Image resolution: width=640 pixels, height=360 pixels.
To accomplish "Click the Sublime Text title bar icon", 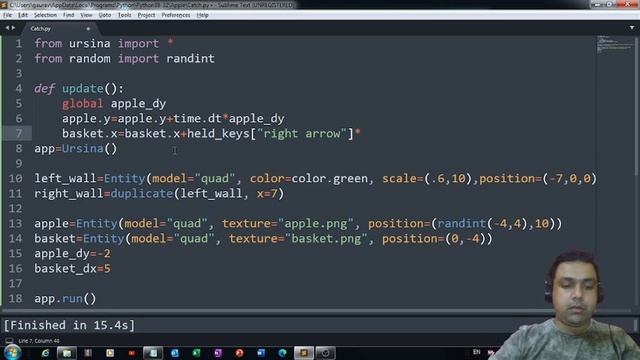I will 4,5.
